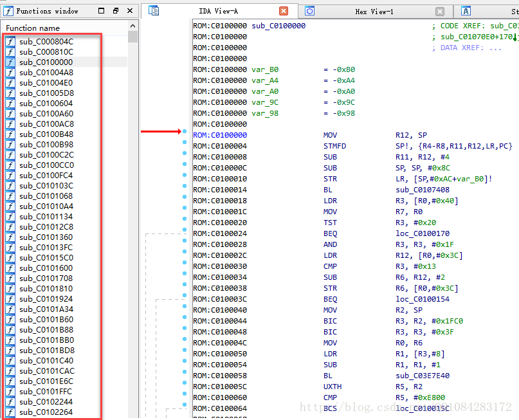519x420 pixels.
Task: Select function sub_C0100B98 in the list
Action: pyautogui.click(x=46, y=144)
